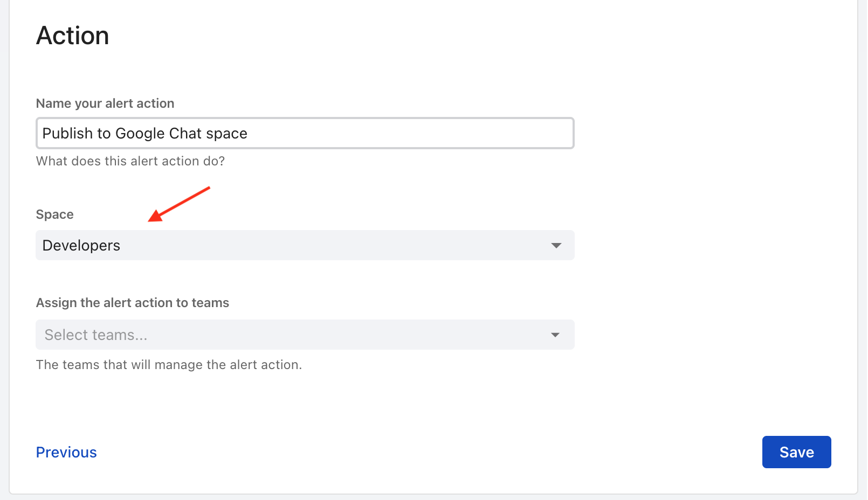868x500 pixels.
Task: Click the 'Name your alert action' label
Action: tap(105, 103)
